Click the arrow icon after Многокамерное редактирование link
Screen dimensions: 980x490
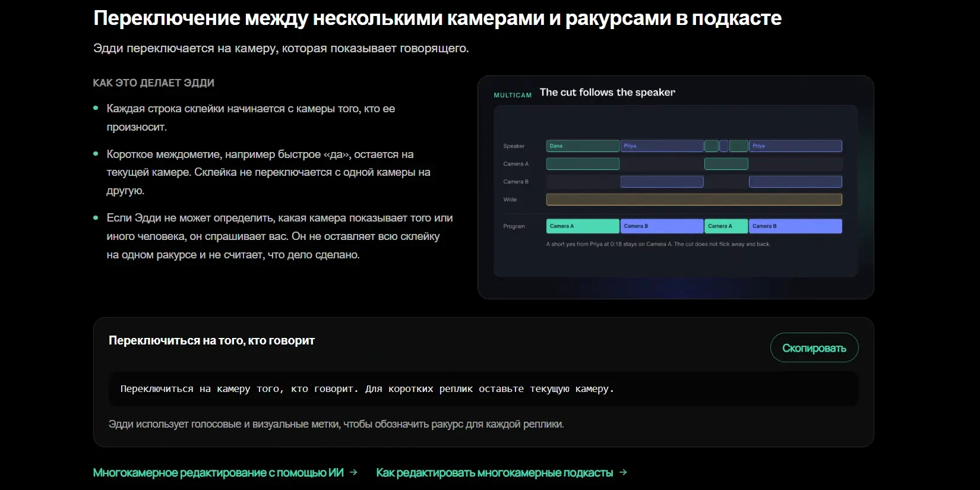[x=353, y=472]
